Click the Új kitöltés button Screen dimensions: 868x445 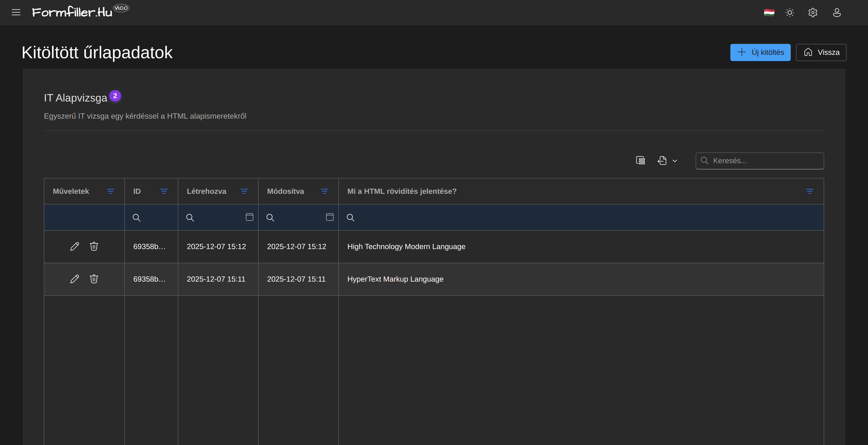click(x=760, y=52)
